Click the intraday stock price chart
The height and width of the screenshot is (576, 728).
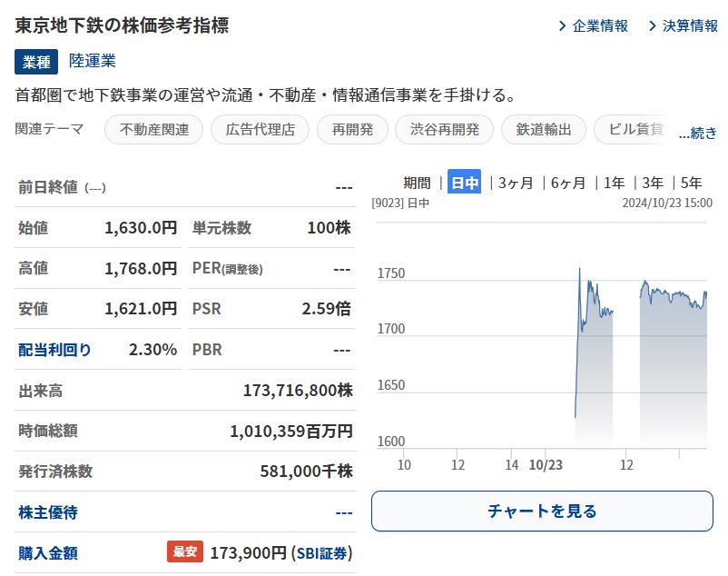click(542, 354)
